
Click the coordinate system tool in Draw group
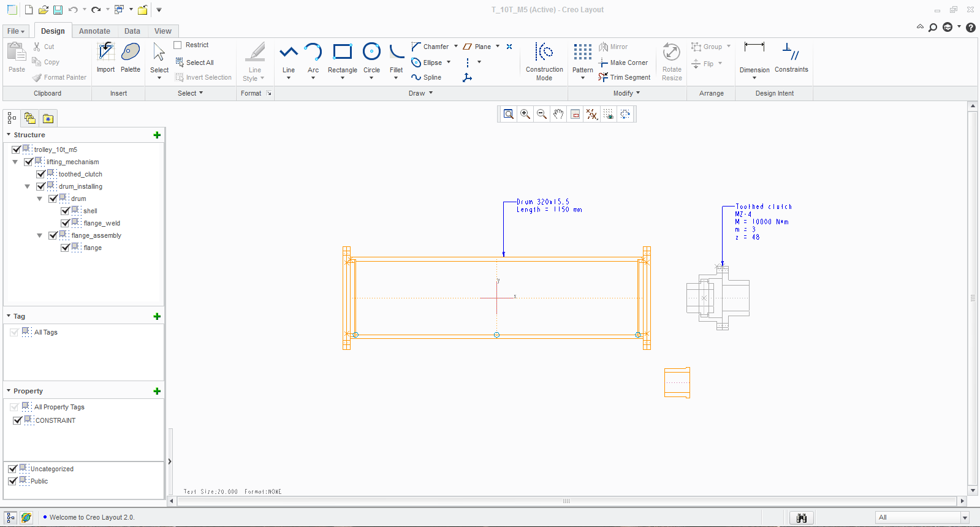(x=468, y=77)
